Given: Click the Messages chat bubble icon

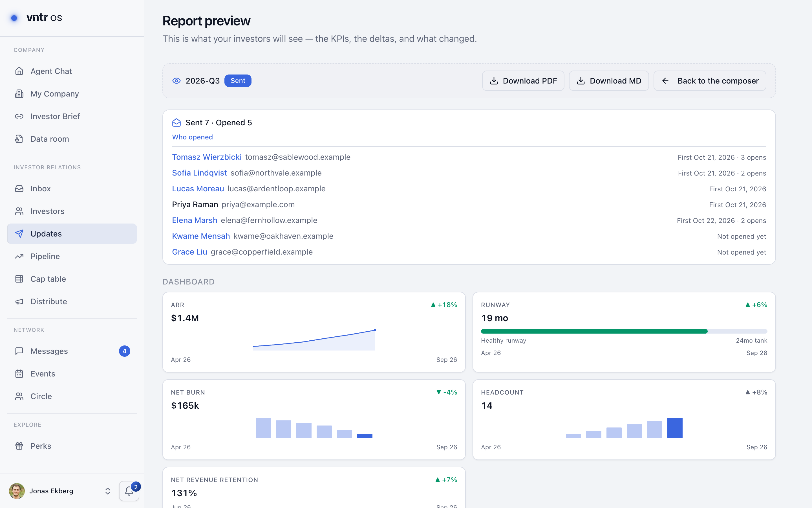Looking at the screenshot, I should [19, 351].
